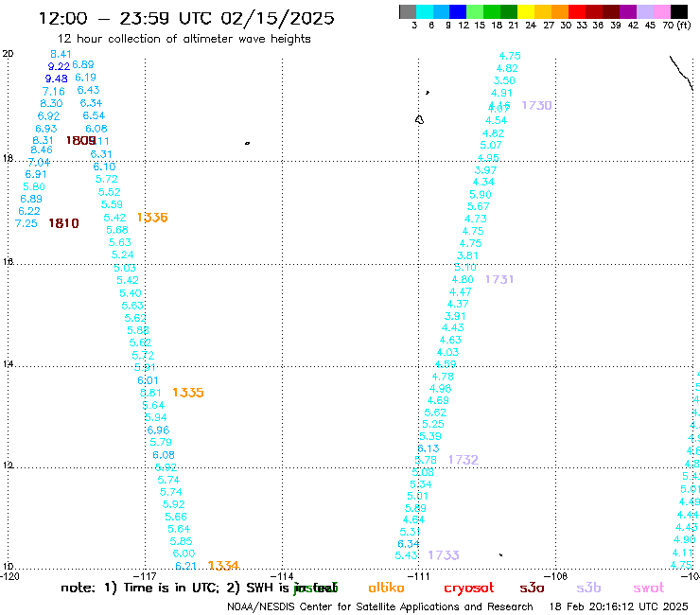Select the 1809 s3a time marker

80,141
